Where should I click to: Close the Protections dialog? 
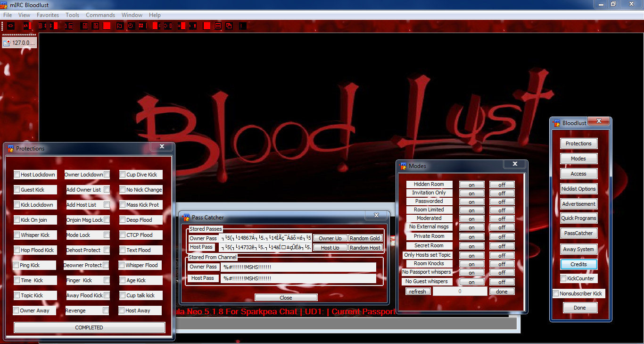click(x=162, y=147)
